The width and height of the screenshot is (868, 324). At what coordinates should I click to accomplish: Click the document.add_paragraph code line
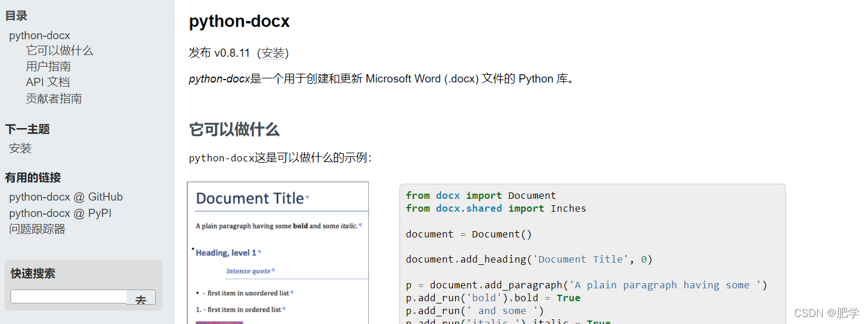coord(586,285)
